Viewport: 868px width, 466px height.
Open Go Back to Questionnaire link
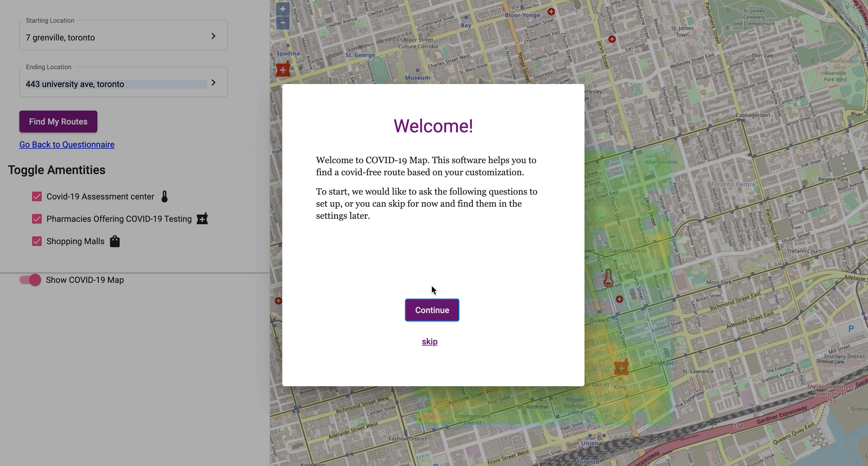click(67, 144)
